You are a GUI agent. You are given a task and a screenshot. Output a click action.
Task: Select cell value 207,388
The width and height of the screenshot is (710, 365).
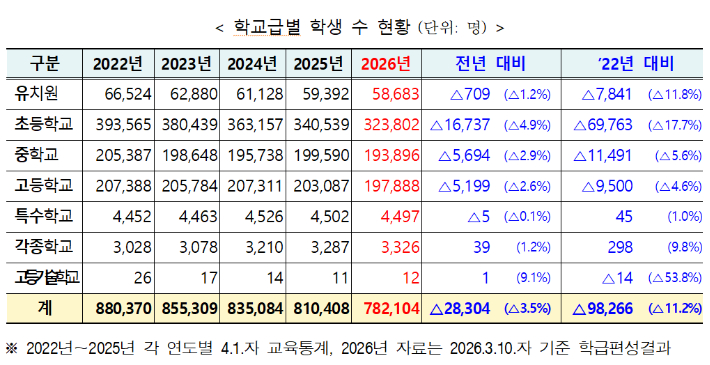click(123, 186)
